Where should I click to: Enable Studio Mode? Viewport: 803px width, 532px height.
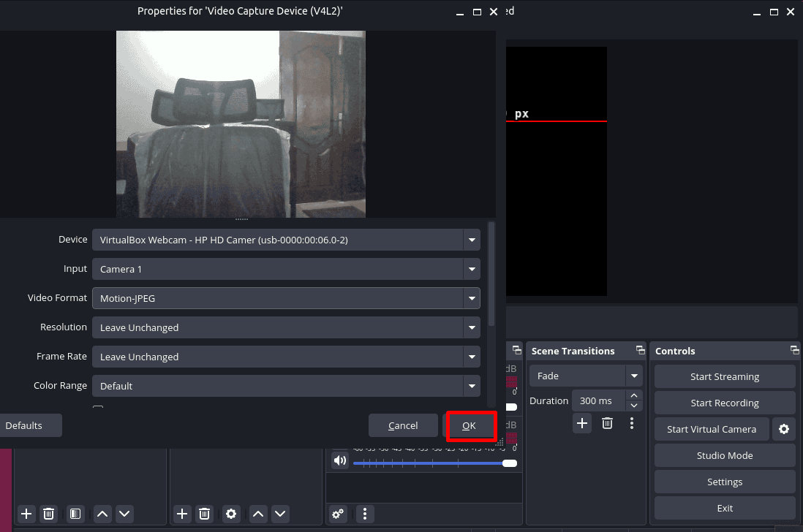tap(725, 456)
